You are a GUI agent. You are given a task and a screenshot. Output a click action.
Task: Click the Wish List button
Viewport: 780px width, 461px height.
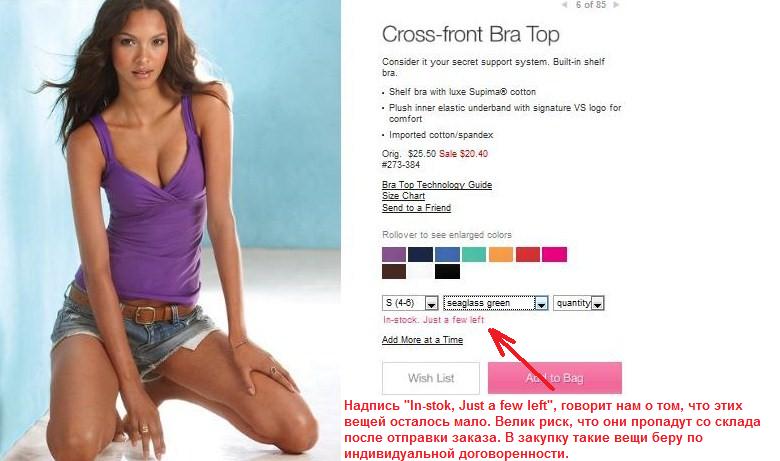coord(431,378)
